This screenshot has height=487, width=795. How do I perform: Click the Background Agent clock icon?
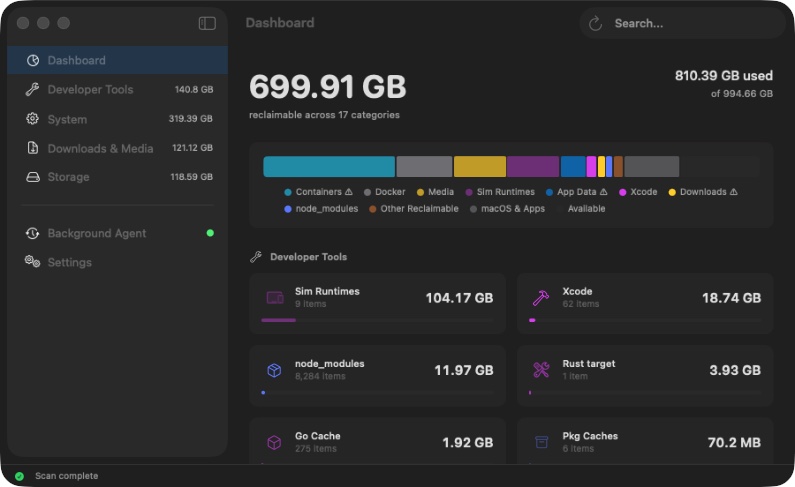(x=32, y=233)
